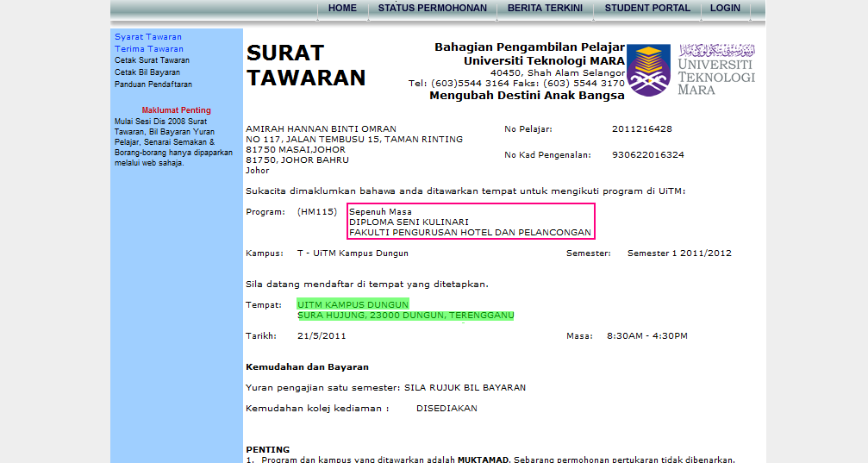Click the 81750 MASAI,JOHOR line
Viewport: 868px width, 463px height.
click(x=296, y=150)
